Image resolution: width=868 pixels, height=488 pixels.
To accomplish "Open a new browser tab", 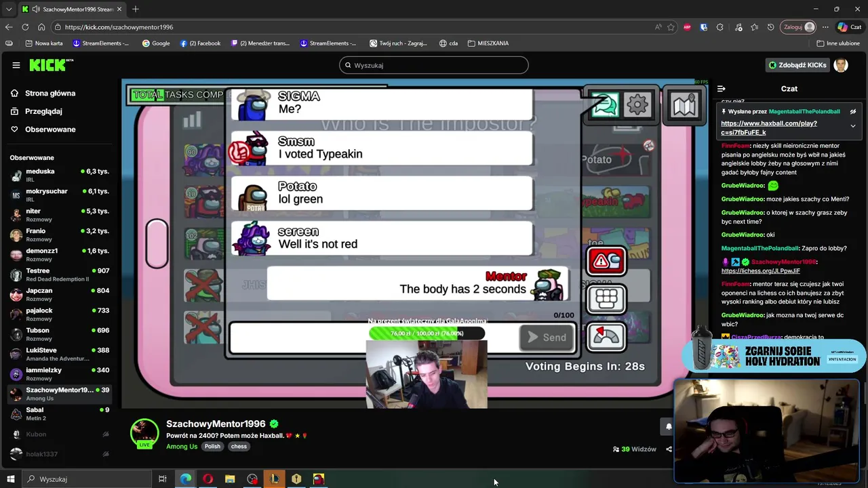I will pyautogui.click(x=136, y=9).
